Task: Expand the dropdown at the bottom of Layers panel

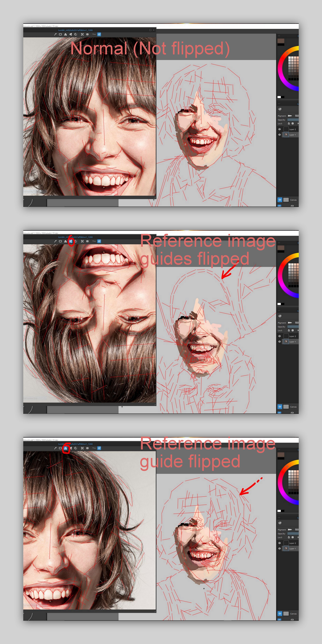Action: (292, 206)
